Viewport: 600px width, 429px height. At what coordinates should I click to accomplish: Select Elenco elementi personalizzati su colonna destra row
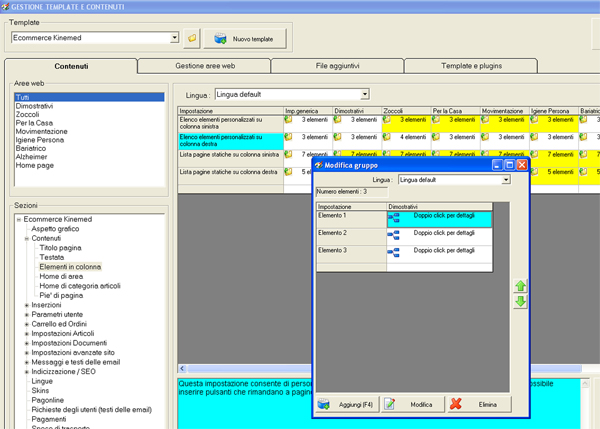pyautogui.click(x=231, y=141)
